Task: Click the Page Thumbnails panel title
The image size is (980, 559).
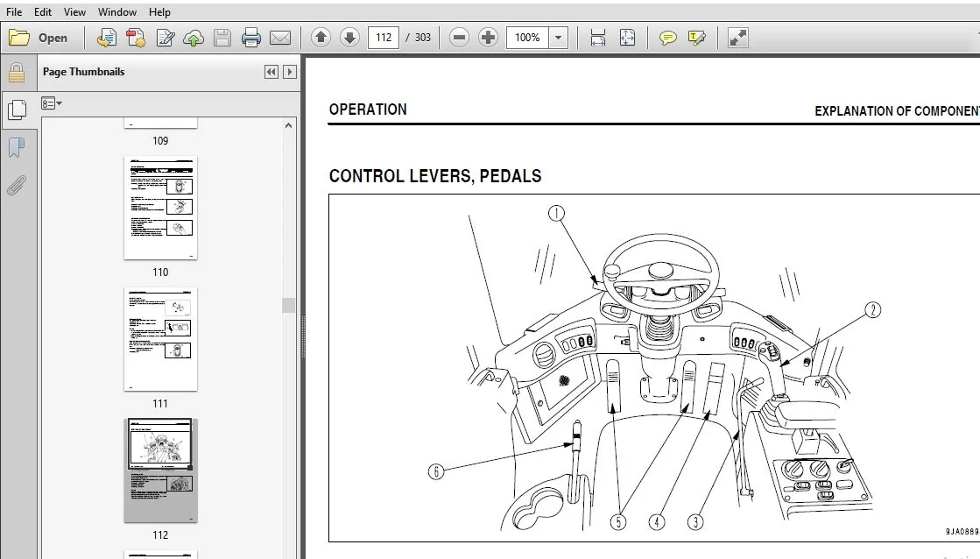Action: click(84, 72)
